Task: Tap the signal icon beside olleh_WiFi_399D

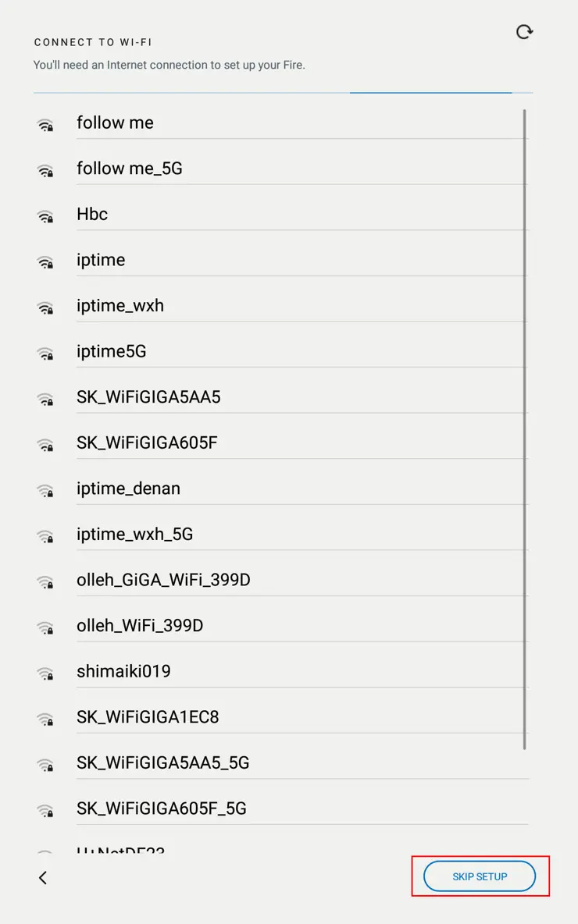Action: click(x=45, y=627)
